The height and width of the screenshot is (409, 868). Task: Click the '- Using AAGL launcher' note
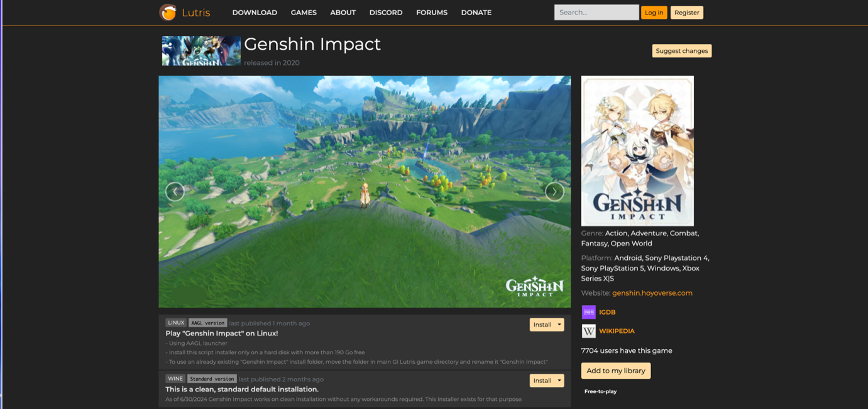pos(196,344)
